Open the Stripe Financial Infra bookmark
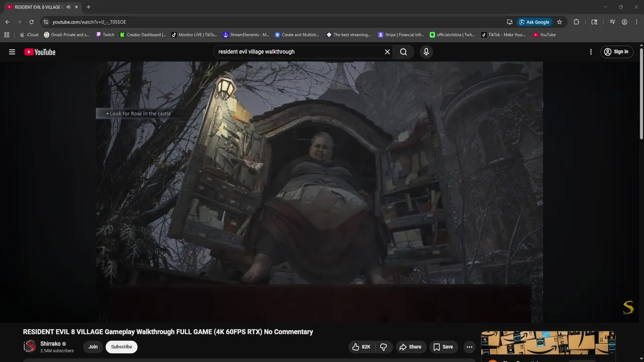 [401, 35]
